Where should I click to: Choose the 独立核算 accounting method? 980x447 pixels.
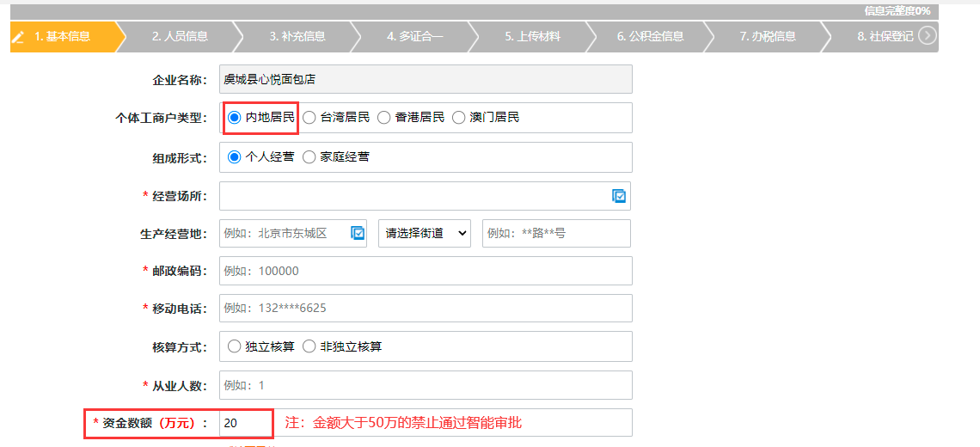(x=235, y=346)
